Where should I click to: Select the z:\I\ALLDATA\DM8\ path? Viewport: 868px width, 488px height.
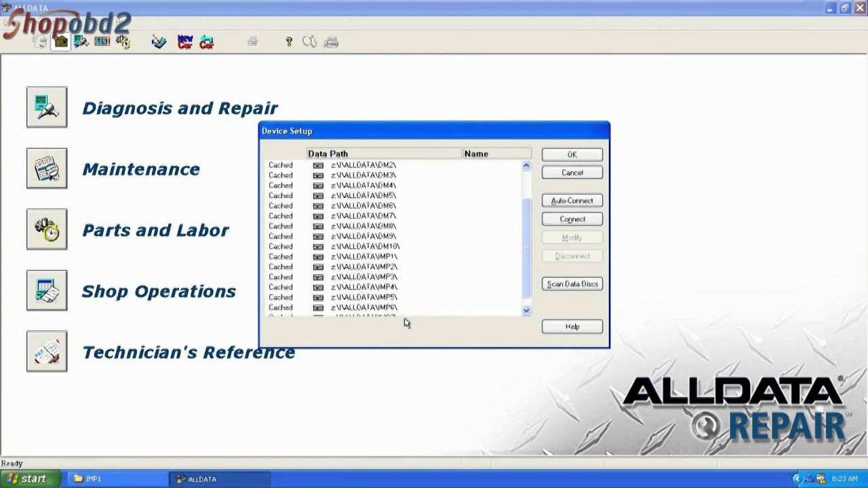pyautogui.click(x=363, y=226)
